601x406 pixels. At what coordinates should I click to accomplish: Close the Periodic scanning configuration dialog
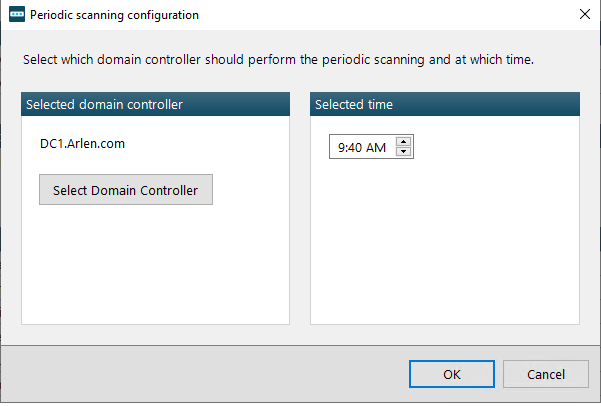(x=585, y=14)
